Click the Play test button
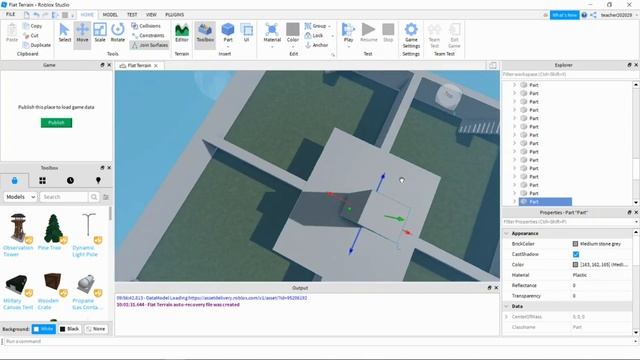 [x=348, y=33]
